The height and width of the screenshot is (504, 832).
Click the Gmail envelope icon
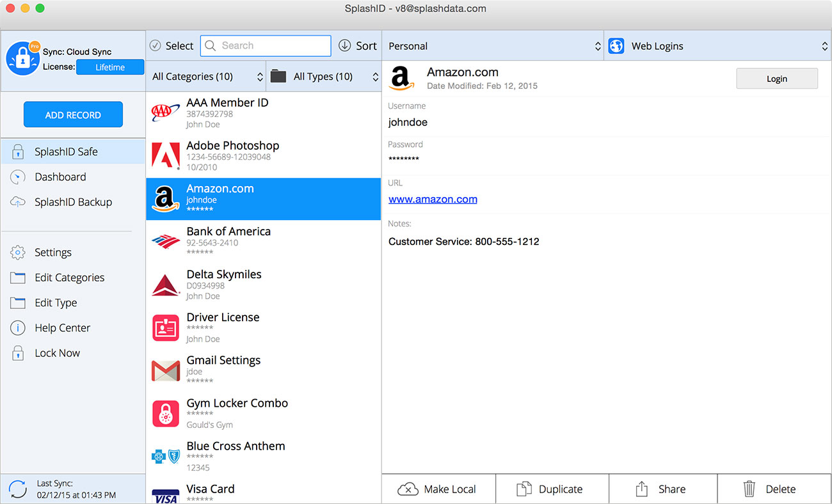tap(166, 371)
